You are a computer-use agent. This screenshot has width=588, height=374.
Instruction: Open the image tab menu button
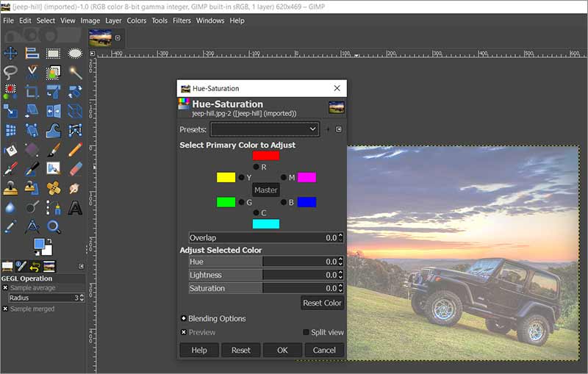pos(118,38)
